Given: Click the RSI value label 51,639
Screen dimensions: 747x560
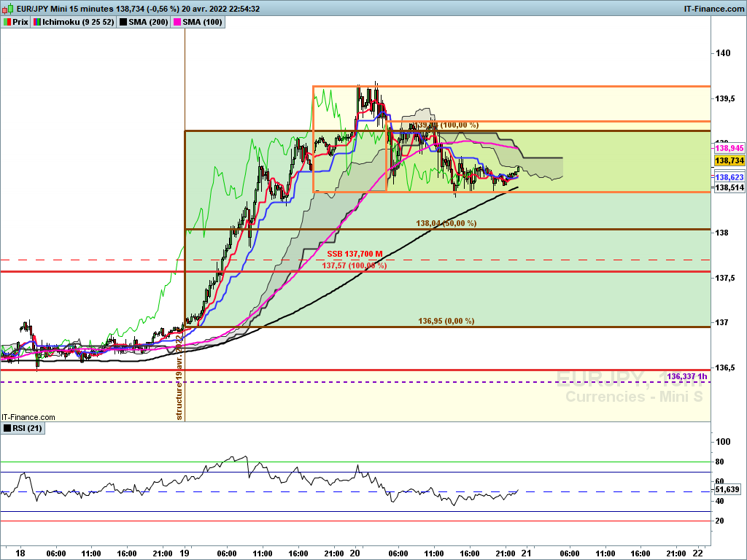Looking at the screenshot, I should click(x=729, y=489).
